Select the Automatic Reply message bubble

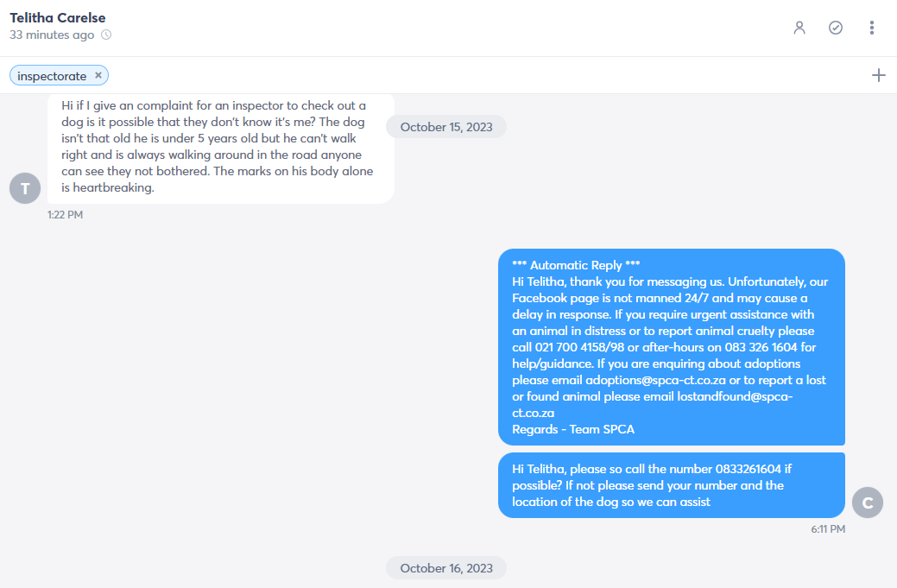coord(672,347)
